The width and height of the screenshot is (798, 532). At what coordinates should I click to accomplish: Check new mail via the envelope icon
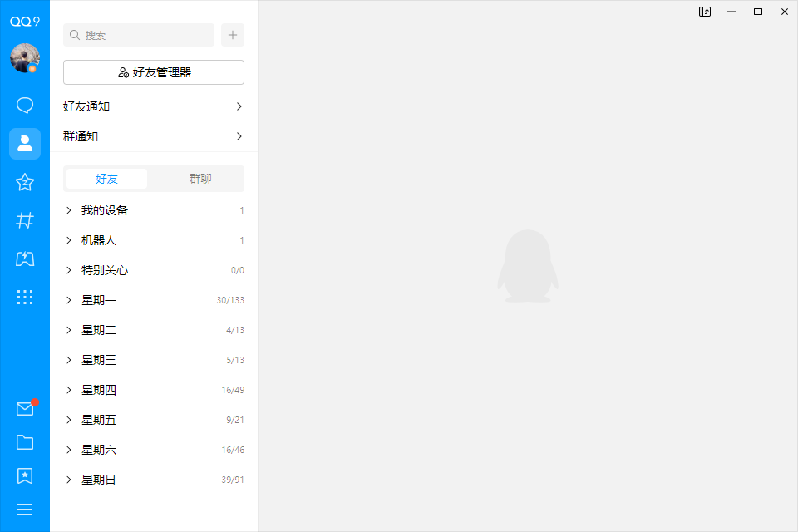point(25,408)
